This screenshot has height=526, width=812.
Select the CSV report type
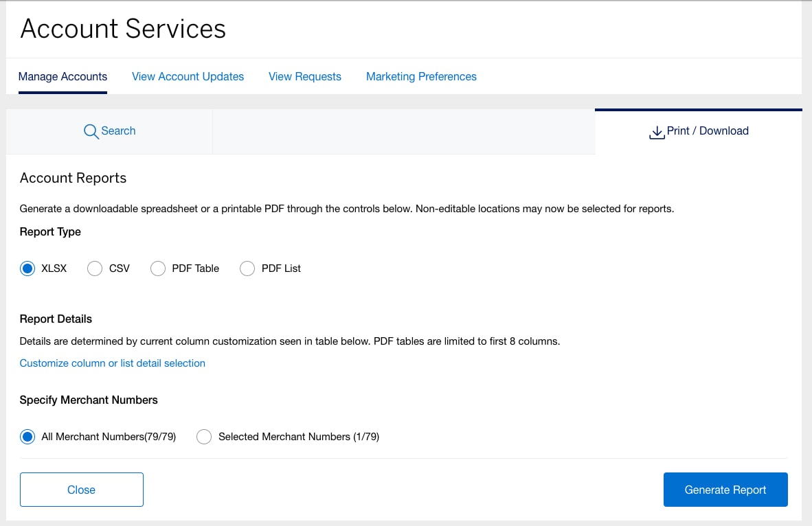point(95,268)
